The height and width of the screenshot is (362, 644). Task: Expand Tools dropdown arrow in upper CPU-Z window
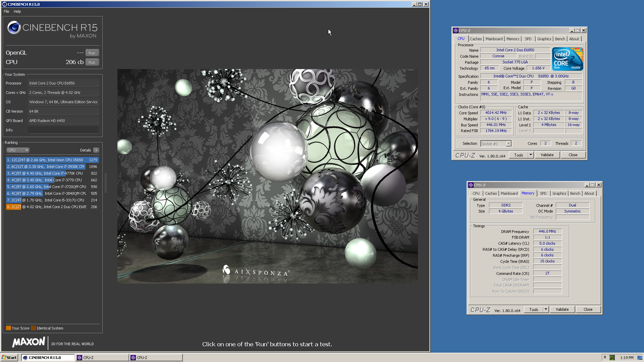coord(531,155)
